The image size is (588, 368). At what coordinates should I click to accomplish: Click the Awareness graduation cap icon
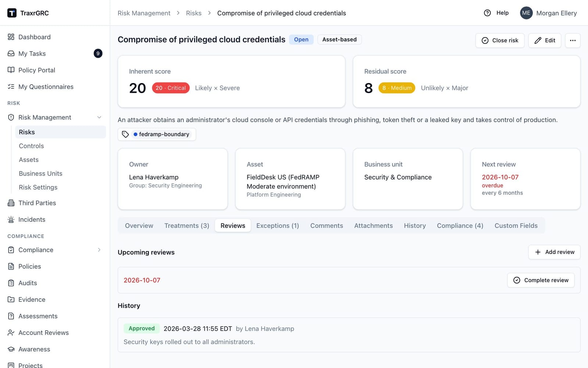[11, 349]
